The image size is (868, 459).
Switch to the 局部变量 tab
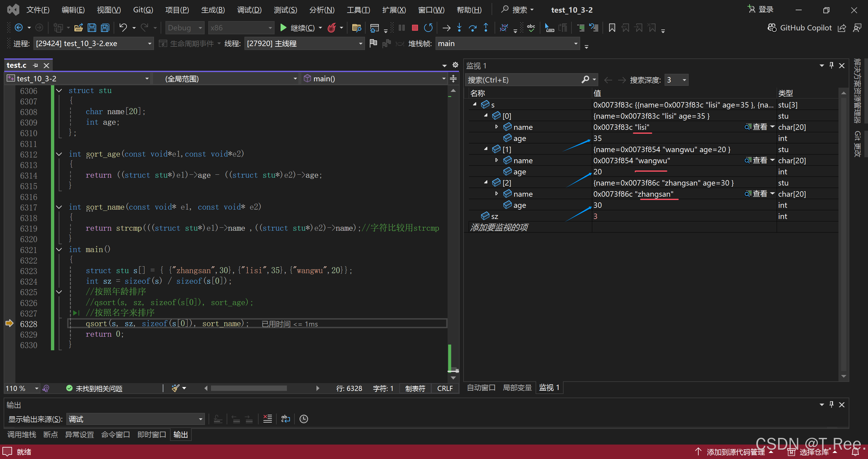click(517, 388)
